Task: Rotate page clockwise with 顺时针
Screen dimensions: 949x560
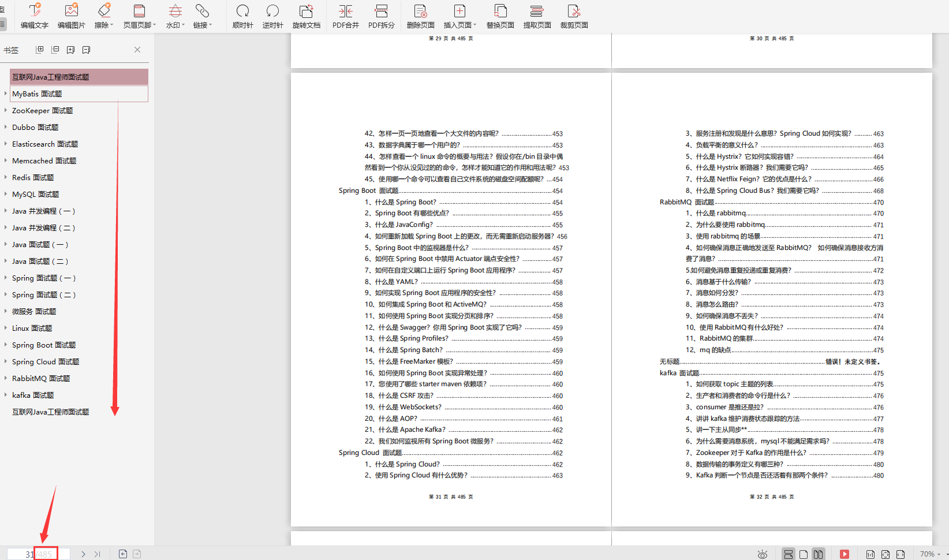Action: (243, 16)
